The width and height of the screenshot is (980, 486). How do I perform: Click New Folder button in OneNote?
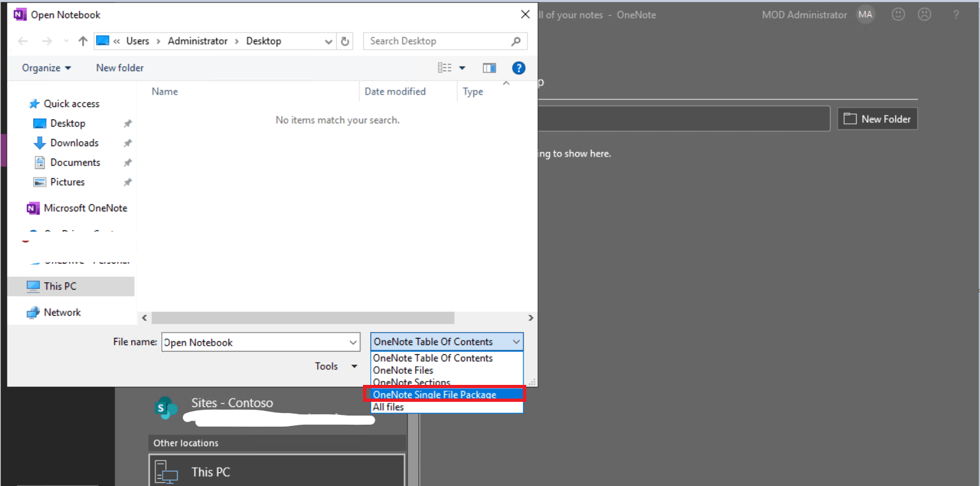point(877,119)
